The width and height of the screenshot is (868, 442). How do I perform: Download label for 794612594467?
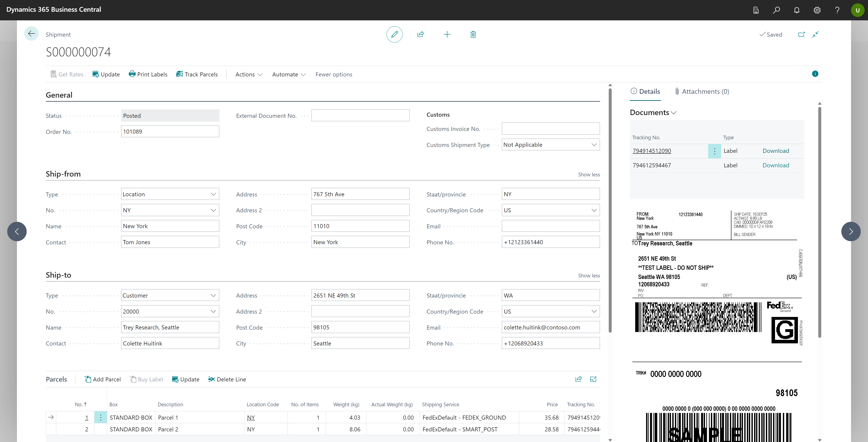click(x=776, y=165)
